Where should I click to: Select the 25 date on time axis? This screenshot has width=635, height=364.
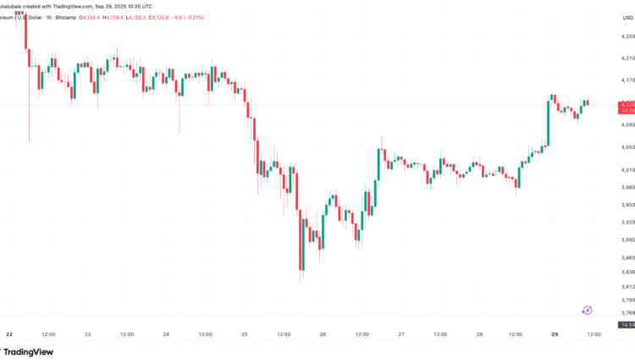point(244,334)
